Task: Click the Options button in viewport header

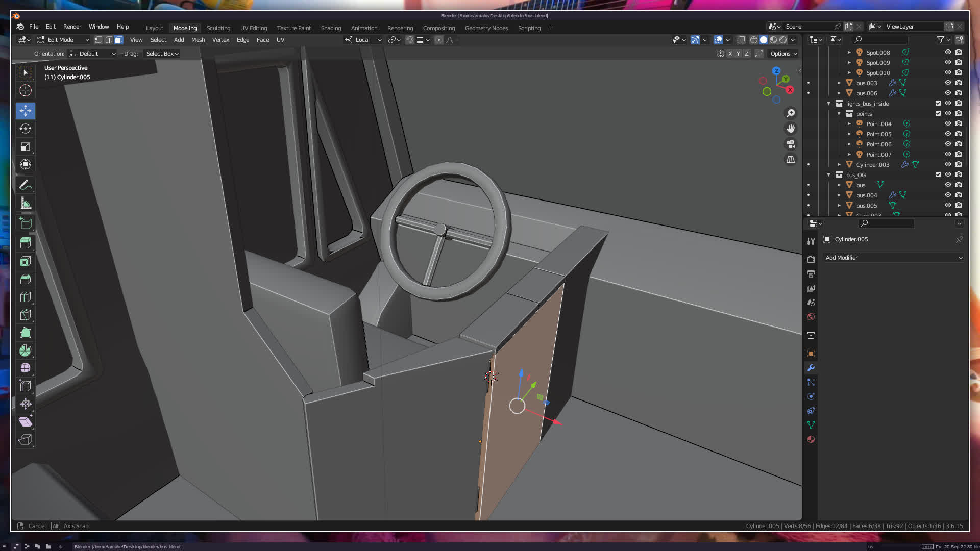Action: click(783, 54)
